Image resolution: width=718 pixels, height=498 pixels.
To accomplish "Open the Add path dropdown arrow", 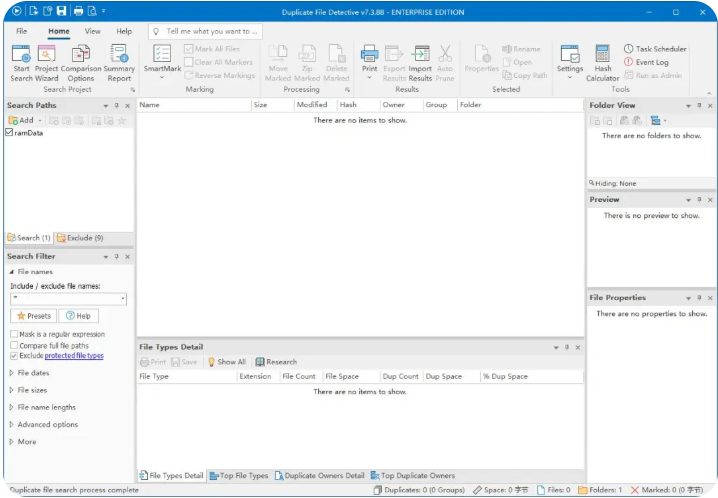I will (x=40, y=120).
